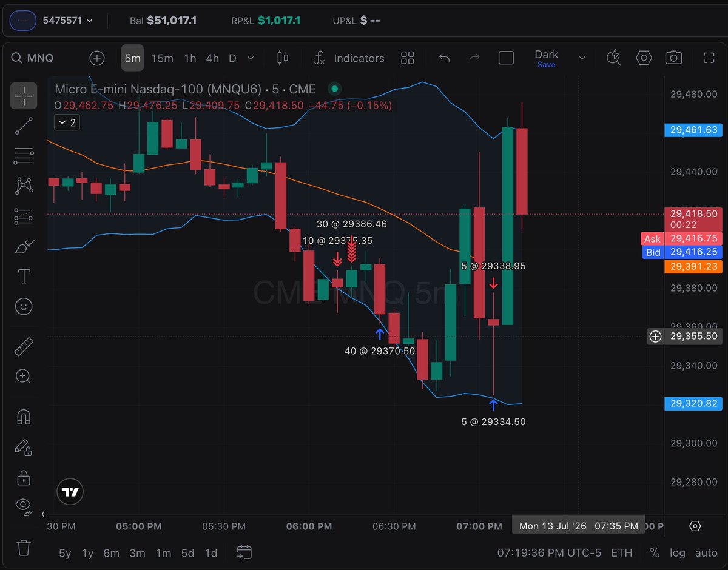Switch to D daily timeframe
The width and height of the screenshot is (728, 570).
pos(232,58)
